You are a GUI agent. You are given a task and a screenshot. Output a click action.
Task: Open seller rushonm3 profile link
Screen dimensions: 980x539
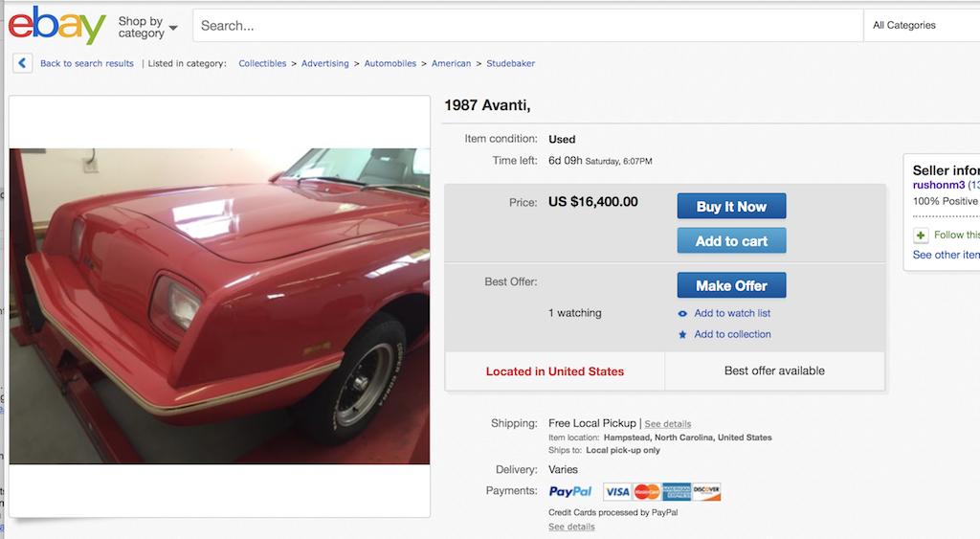938,185
